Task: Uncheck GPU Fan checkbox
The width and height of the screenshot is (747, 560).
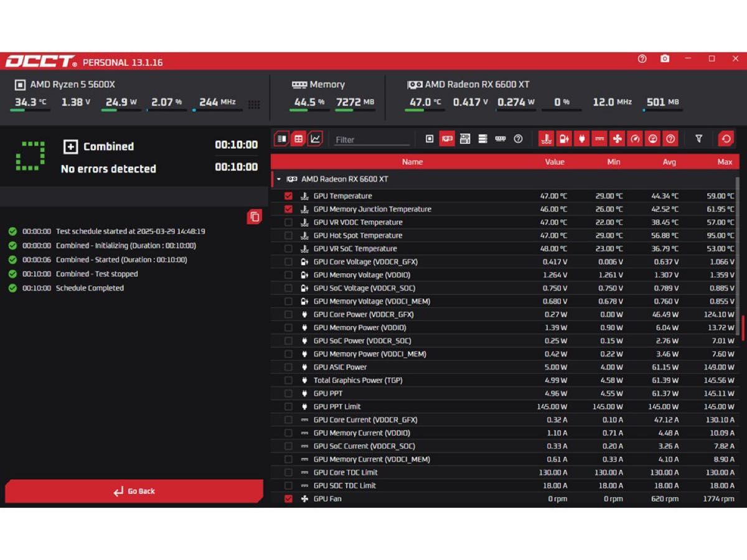Action: (288, 499)
